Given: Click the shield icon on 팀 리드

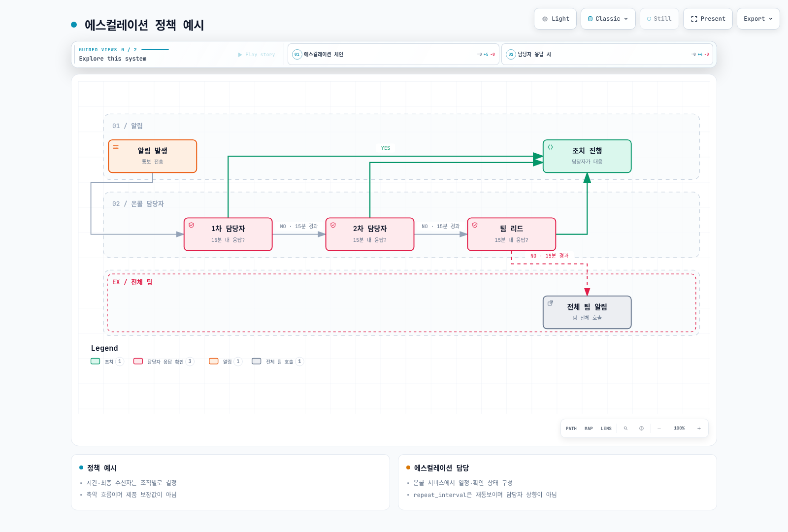Looking at the screenshot, I should pyautogui.click(x=475, y=225).
